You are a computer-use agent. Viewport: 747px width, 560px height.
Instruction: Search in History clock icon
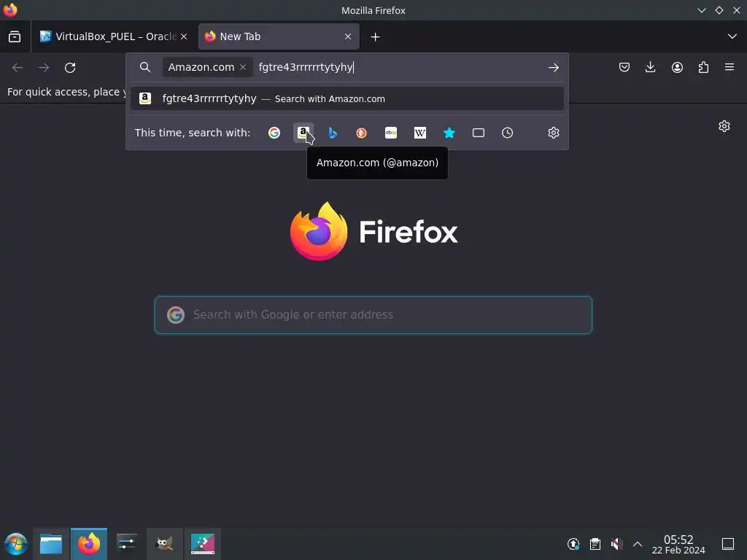click(x=508, y=133)
